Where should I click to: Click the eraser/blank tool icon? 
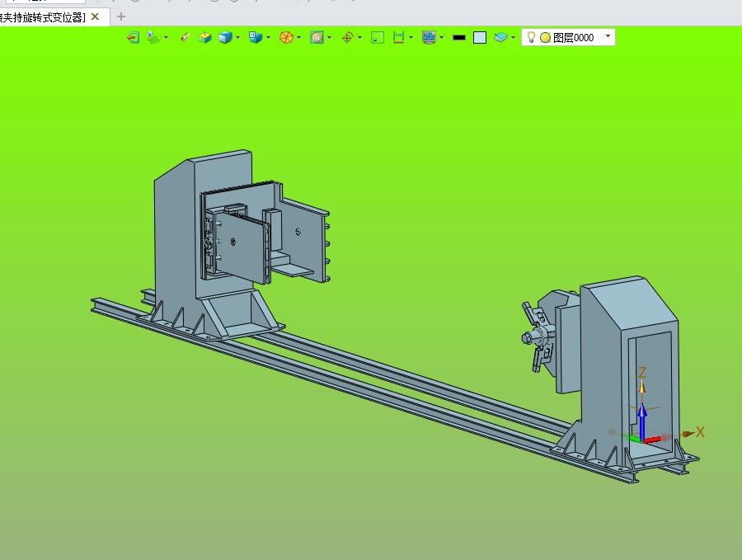(185, 37)
